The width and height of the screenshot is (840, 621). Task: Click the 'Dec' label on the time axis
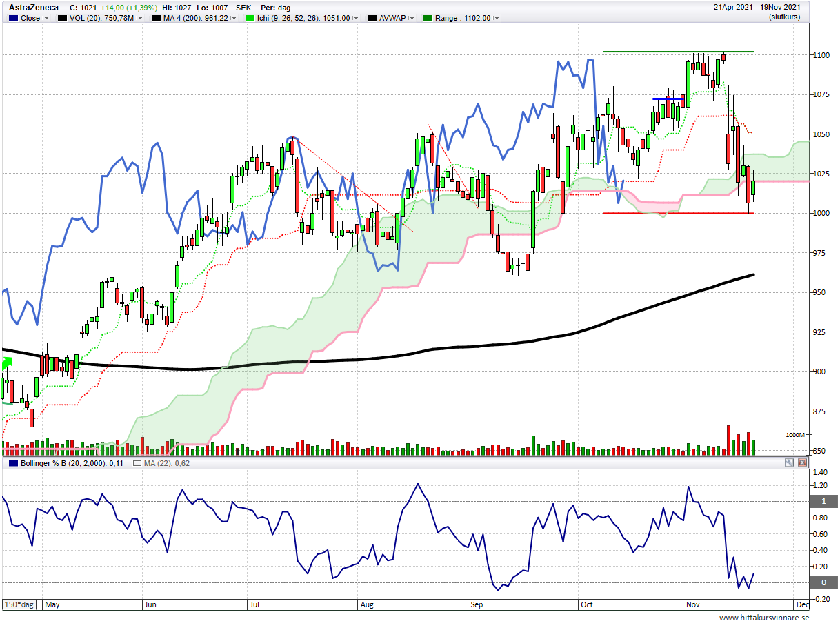point(802,604)
